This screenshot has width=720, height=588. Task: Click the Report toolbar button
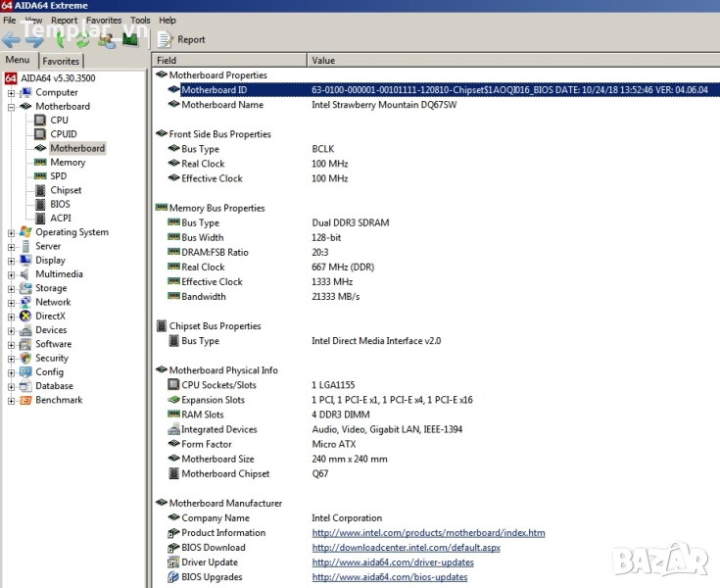(x=181, y=40)
